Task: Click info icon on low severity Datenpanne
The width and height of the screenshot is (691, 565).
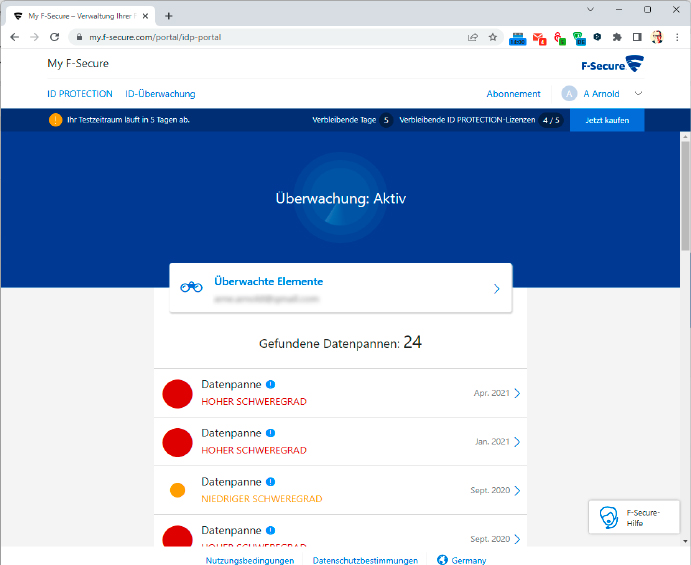Action: click(271, 482)
